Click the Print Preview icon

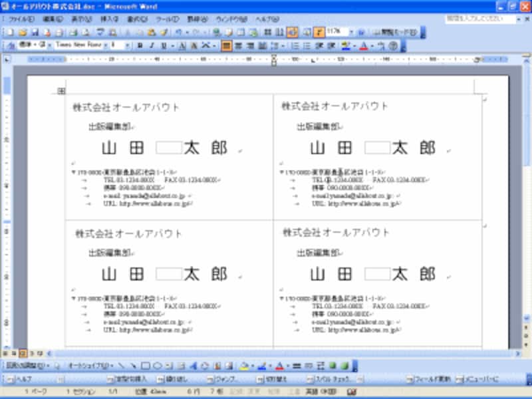(x=86, y=32)
